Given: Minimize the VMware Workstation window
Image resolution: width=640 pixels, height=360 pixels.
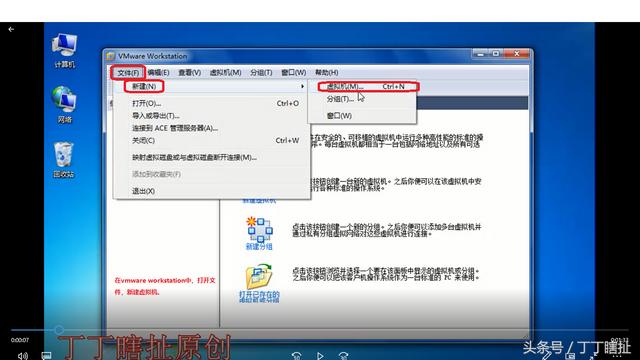Looking at the screenshot, I should point(481,53).
